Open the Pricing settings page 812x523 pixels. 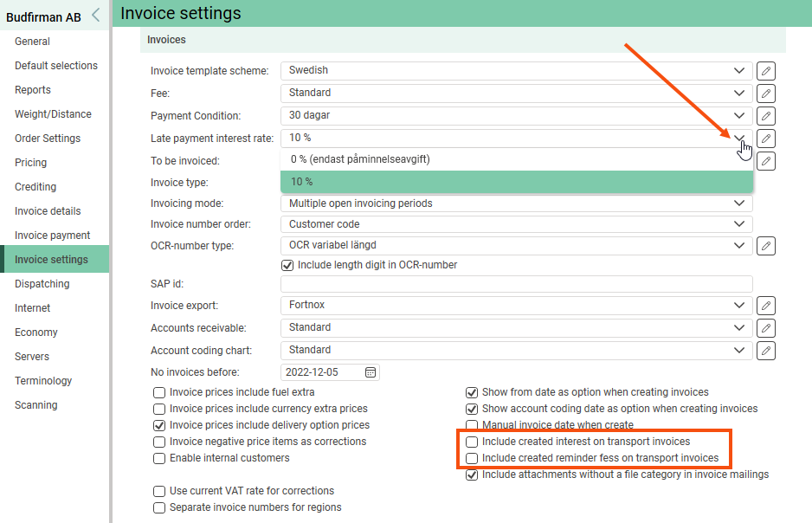(31, 163)
